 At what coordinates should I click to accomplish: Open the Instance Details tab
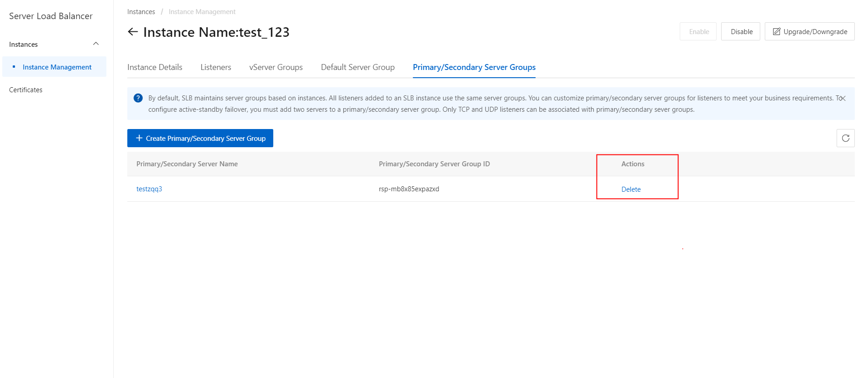[x=155, y=67]
